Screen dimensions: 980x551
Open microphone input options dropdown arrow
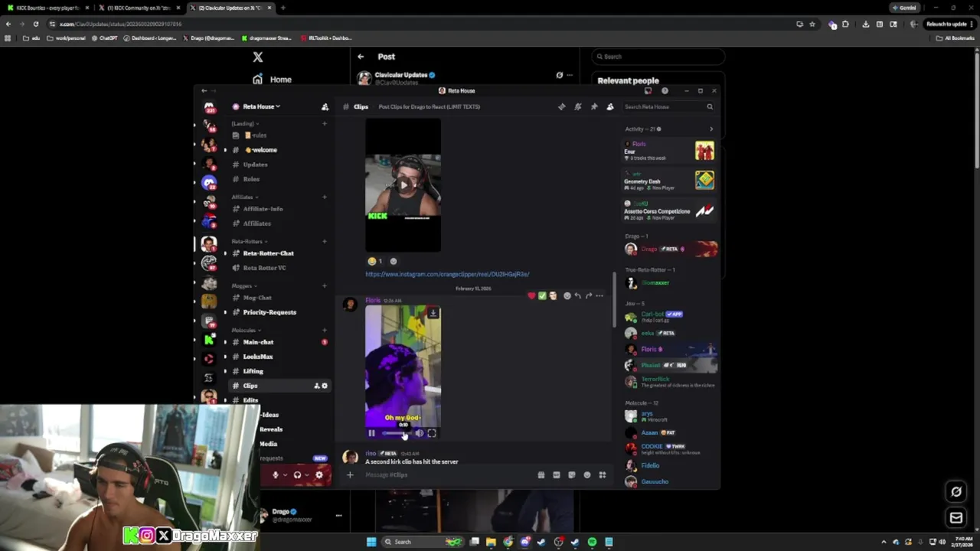pyautogui.click(x=285, y=474)
